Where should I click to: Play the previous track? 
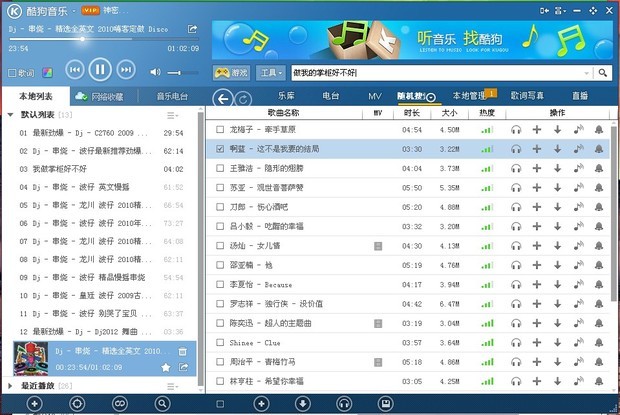click(x=75, y=70)
